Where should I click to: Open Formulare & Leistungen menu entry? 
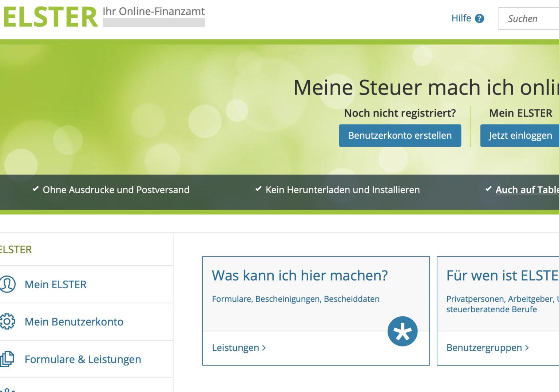coord(83,359)
